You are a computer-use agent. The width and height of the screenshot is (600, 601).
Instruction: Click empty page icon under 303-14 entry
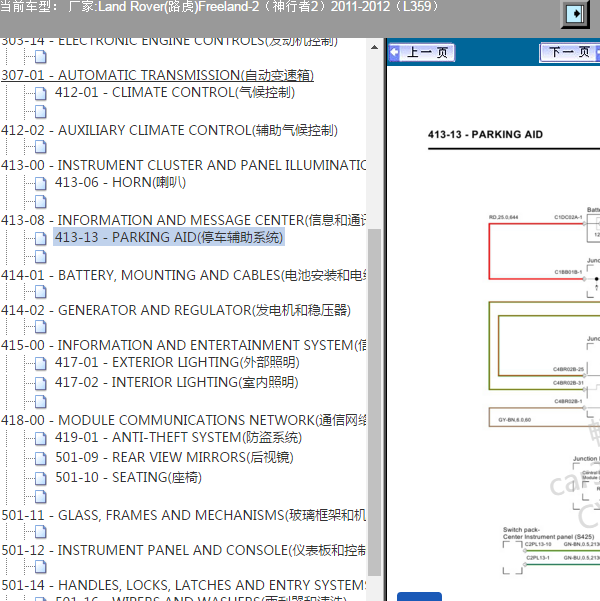coord(41,57)
